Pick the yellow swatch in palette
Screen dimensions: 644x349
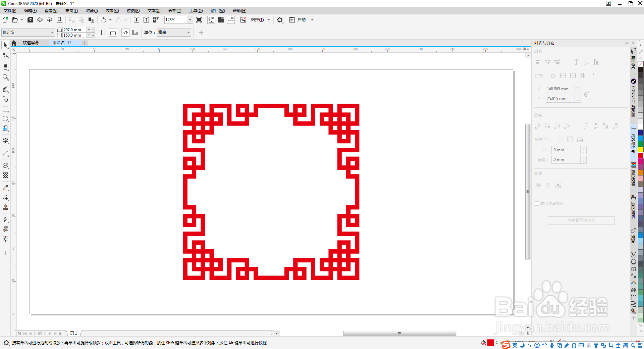point(641,150)
